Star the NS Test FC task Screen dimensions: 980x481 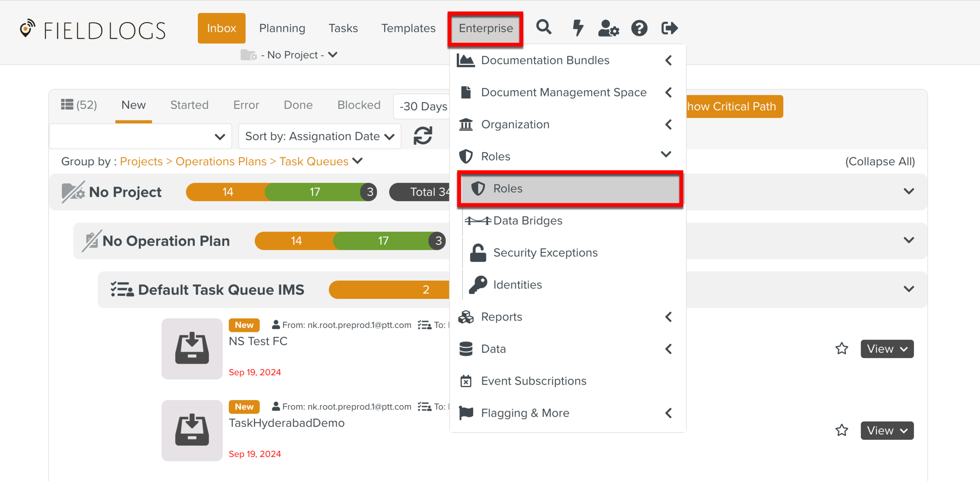[x=842, y=349]
